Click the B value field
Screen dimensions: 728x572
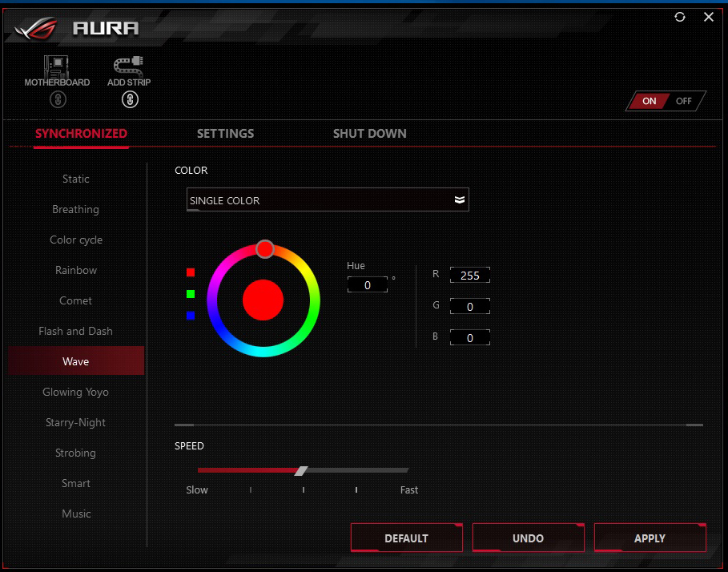(x=470, y=337)
